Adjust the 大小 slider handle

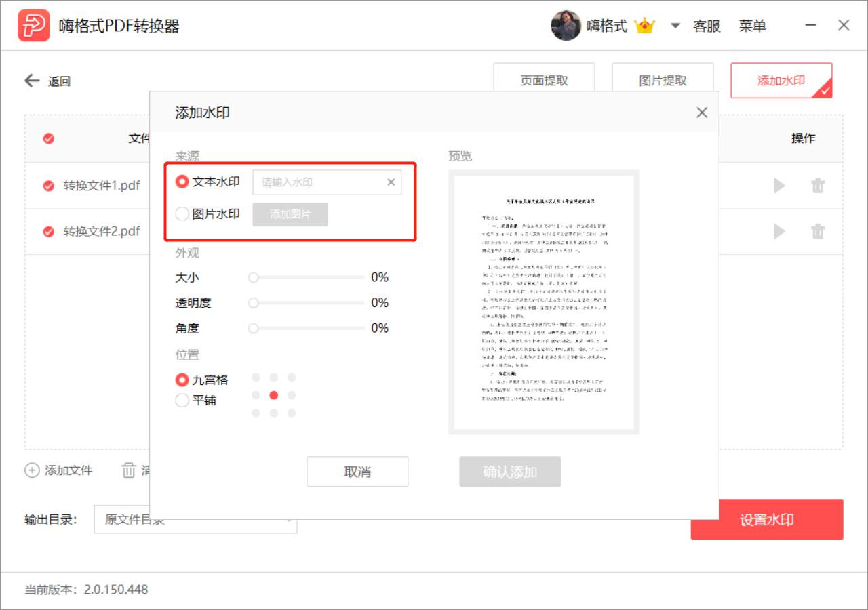(x=253, y=277)
